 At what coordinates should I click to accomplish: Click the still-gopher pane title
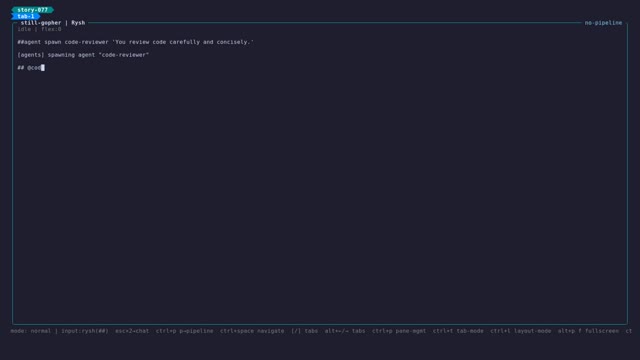coord(41,23)
